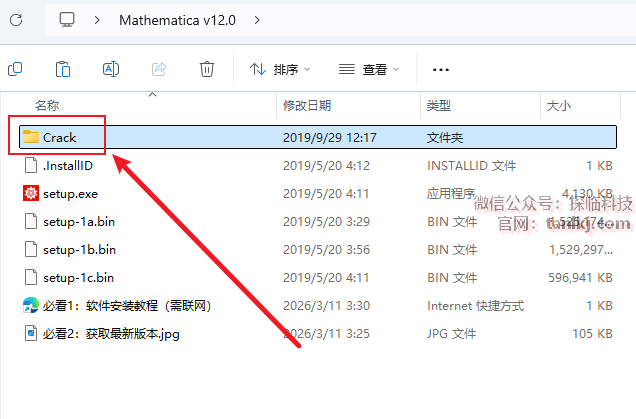Sort by the 修改日期 column header

coord(307,105)
